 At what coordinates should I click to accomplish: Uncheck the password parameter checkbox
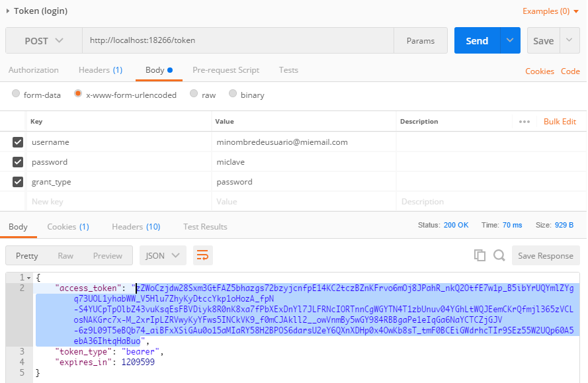[x=18, y=162]
